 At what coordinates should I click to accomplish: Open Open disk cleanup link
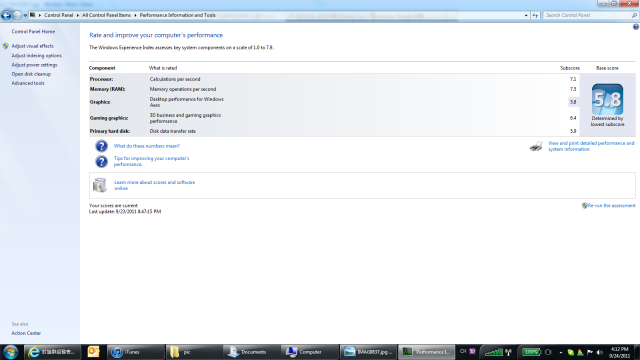coord(31,74)
